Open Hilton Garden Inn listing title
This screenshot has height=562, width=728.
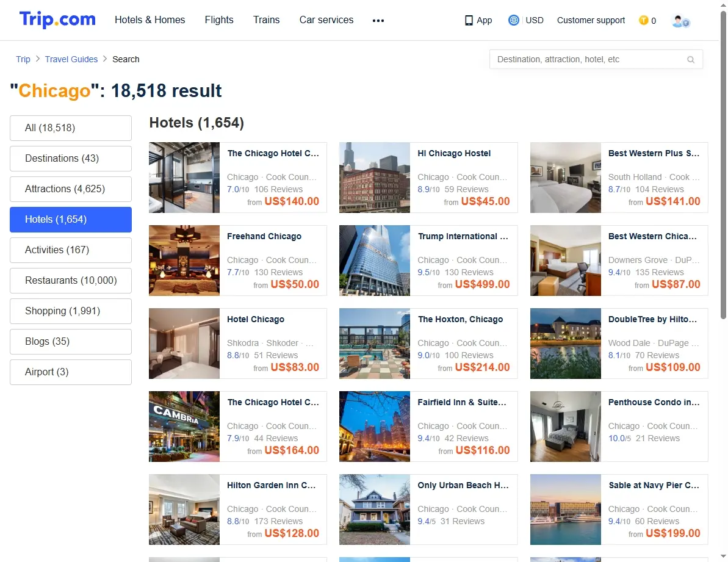coord(271,486)
